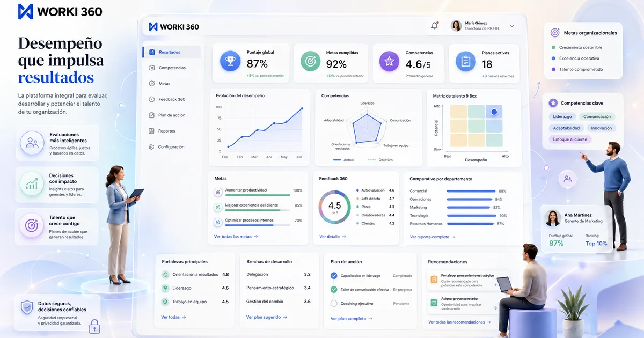The width and height of the screenshot is (644, 338).
Task: Click the Excelencia operativa goal item
Action: 575,58
